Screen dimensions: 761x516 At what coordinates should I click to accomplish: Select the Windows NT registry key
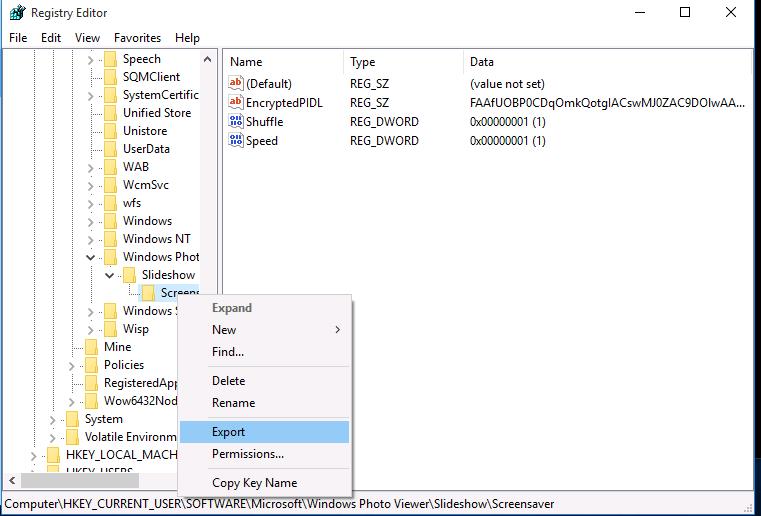[x=156, y=239]
